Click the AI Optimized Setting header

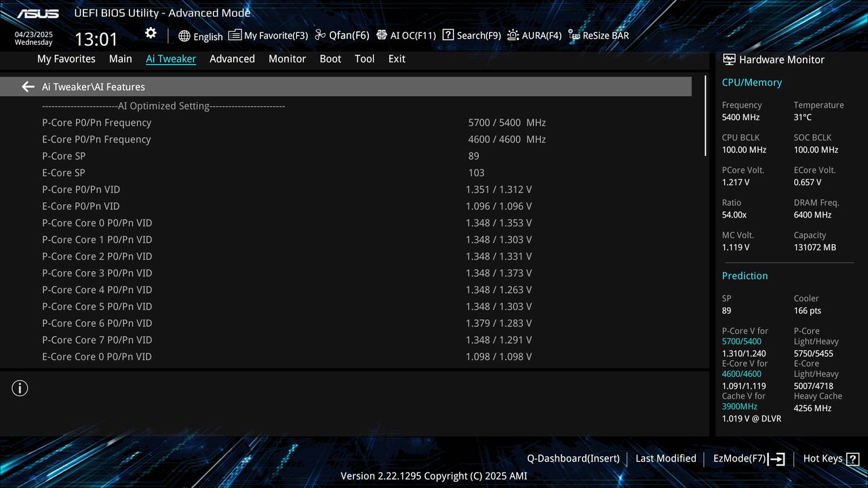click(x=163, y=106)
